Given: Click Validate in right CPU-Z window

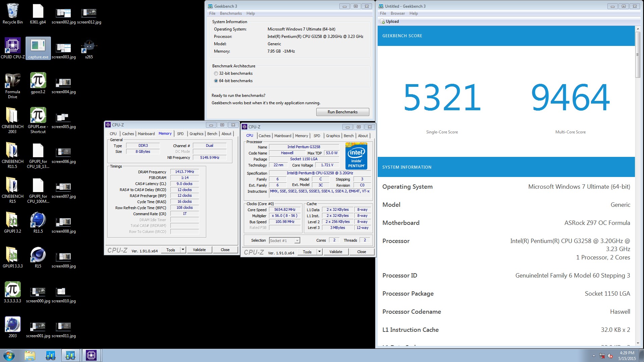Looking at the screenshot, I should pyautogui.click(x=336, y=252).
